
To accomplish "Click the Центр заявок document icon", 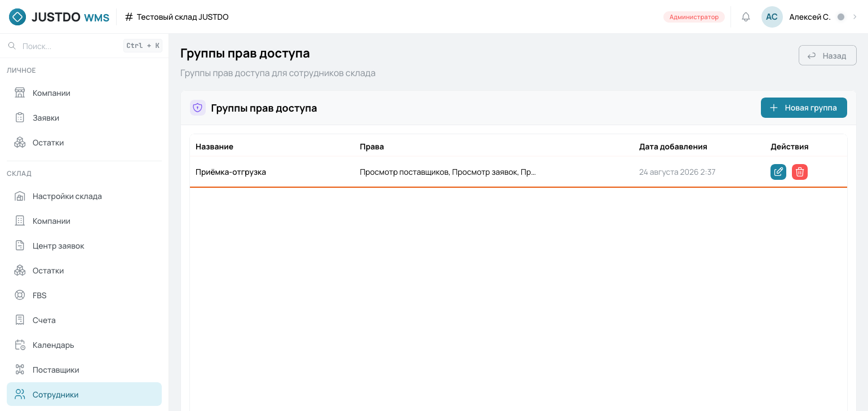I will pos(20,246).
